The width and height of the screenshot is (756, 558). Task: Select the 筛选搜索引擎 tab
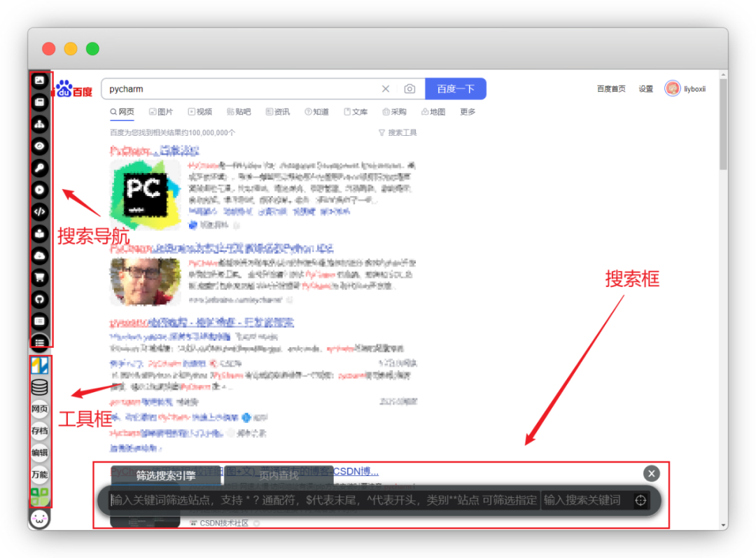click(166, 475)
